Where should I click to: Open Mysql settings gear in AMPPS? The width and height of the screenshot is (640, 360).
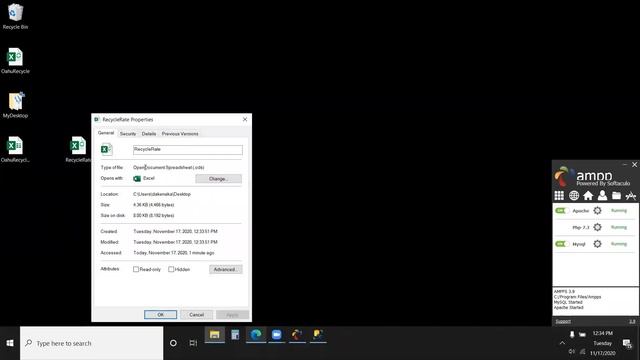597,244
